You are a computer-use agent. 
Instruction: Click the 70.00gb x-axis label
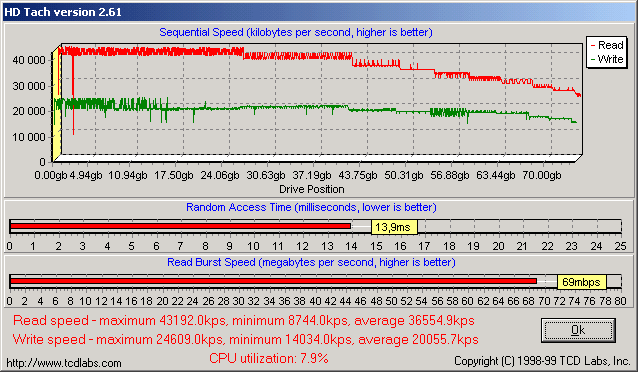pos(542,175)
